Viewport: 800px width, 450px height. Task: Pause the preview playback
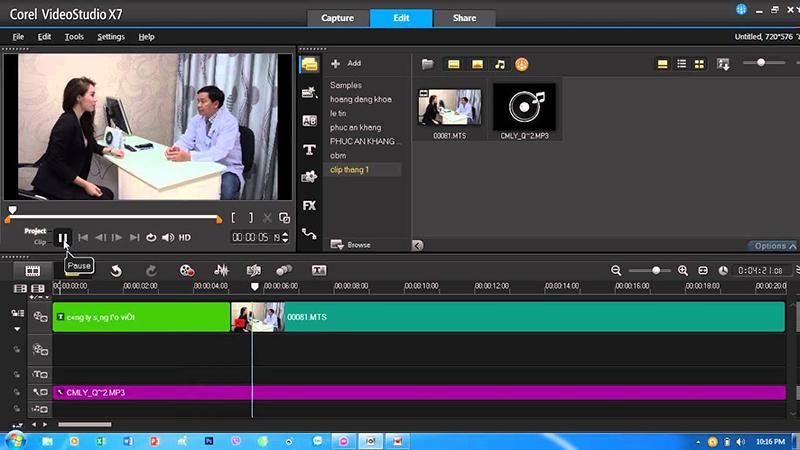[63, 238]
